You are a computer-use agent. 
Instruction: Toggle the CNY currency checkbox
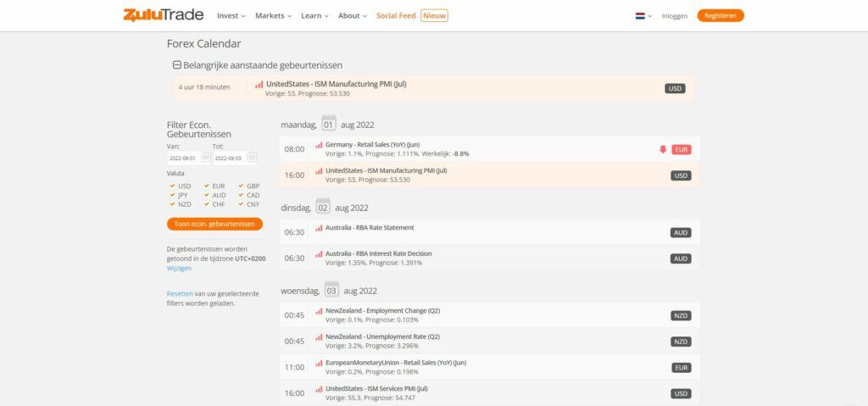click(241, 203)
